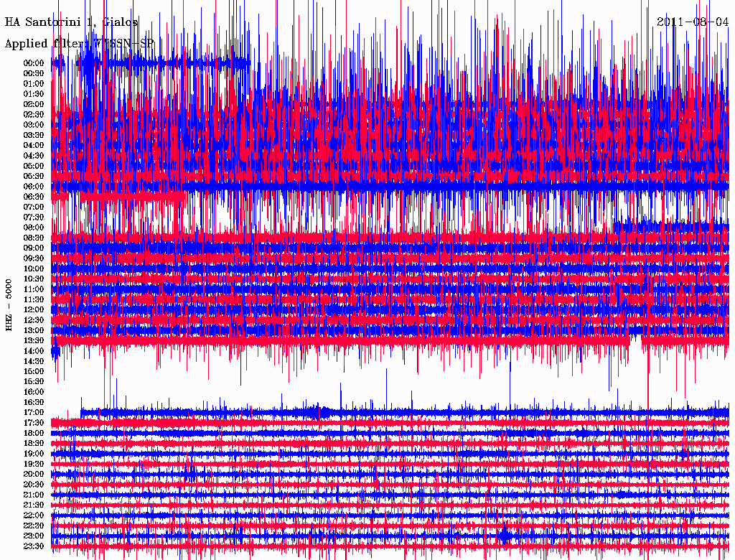Click the station title "HA Santorini 1, Gialos"
This screenshot has height=560, width=735.
point(72,22)
